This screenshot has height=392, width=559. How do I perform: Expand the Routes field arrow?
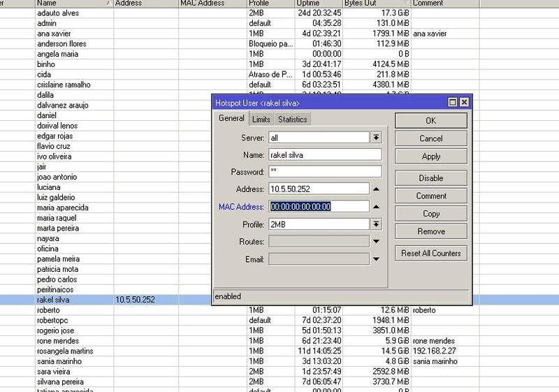(376, 241)
